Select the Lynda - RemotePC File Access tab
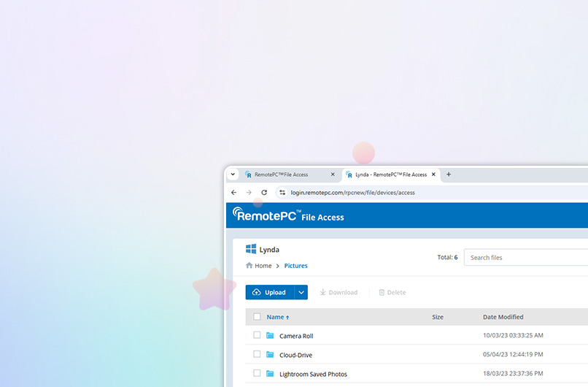The width and height of the screenshot is (588, 387). pos(391,175)
